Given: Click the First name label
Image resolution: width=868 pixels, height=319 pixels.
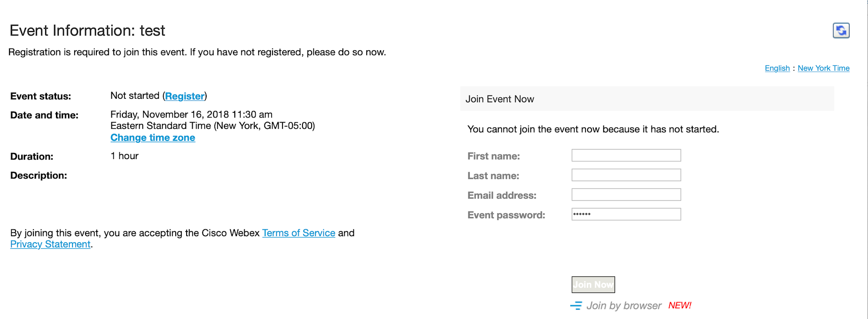Looking at the screenshot, I should point(493,156).
